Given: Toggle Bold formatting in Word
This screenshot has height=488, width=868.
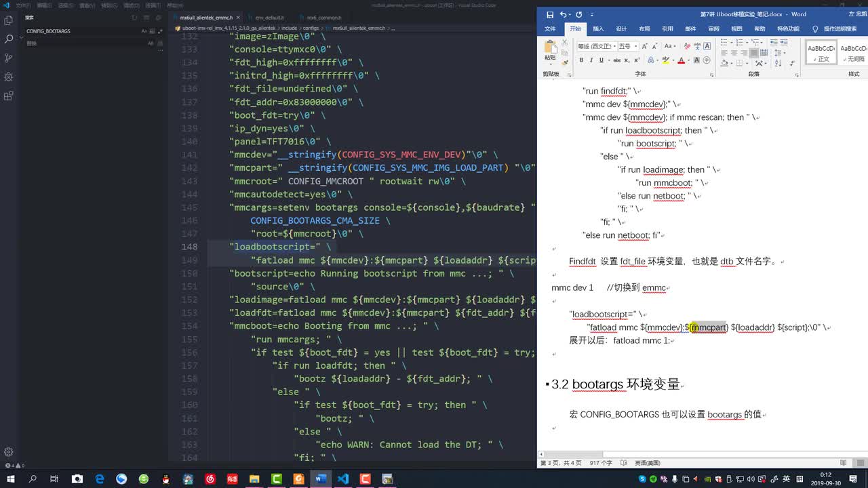Looking at the screenshot, I should click(x=581, y=60).
